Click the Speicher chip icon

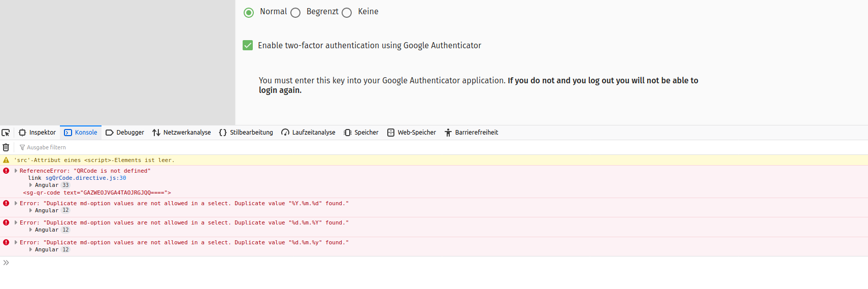point(348,133)
